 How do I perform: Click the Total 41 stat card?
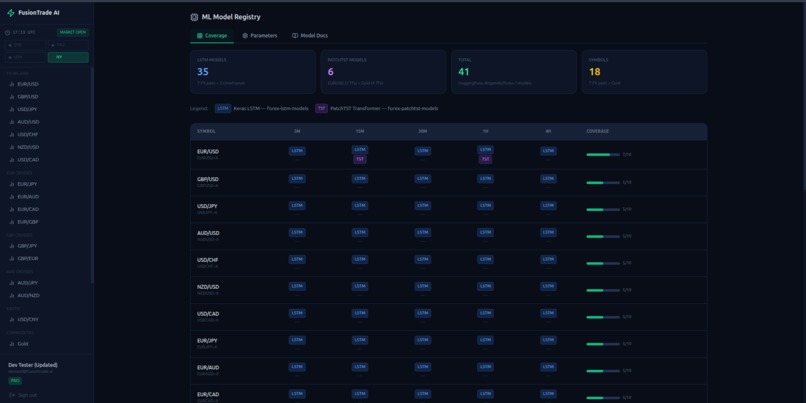pos(514,72)
